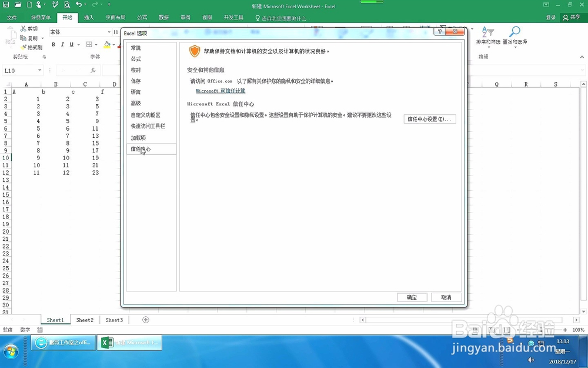Select Save (保存) in Excel Options
Image resolution: width=588 pixels, height=368 pixels.
tap(151, 81)
